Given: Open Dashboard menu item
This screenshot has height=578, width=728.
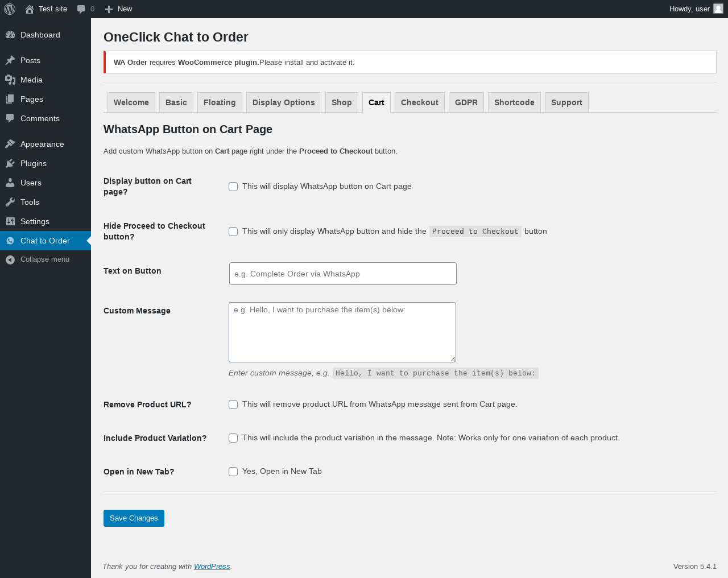Looking at the screenshot, I should click(x=45, y=35).
